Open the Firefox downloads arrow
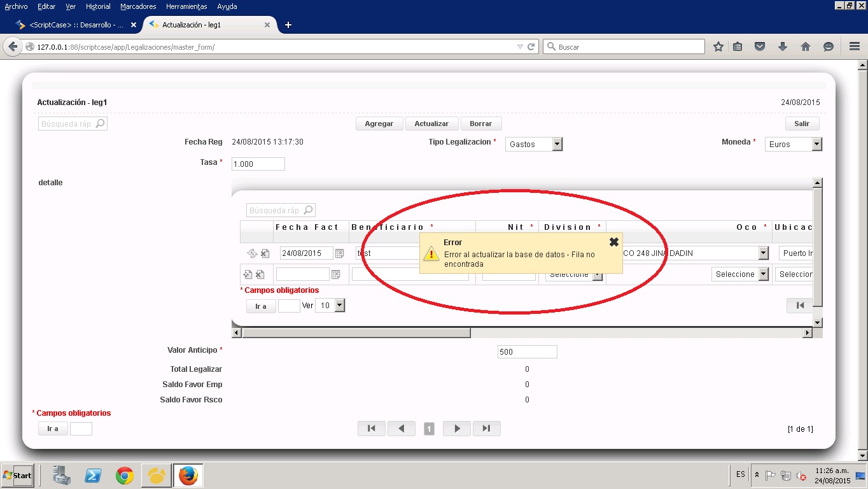Image resolution: width=868 pixels, height=489 pixels. (x=783, y=46)
